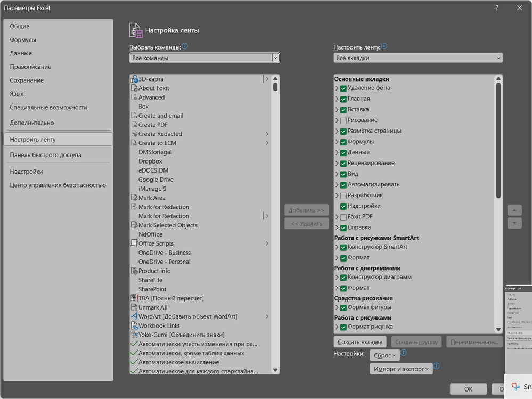The height and width of the screenshot is (399, 532).
Task: Uncheck the Удаление фона tab checkbox
Action: coord(343,88)
